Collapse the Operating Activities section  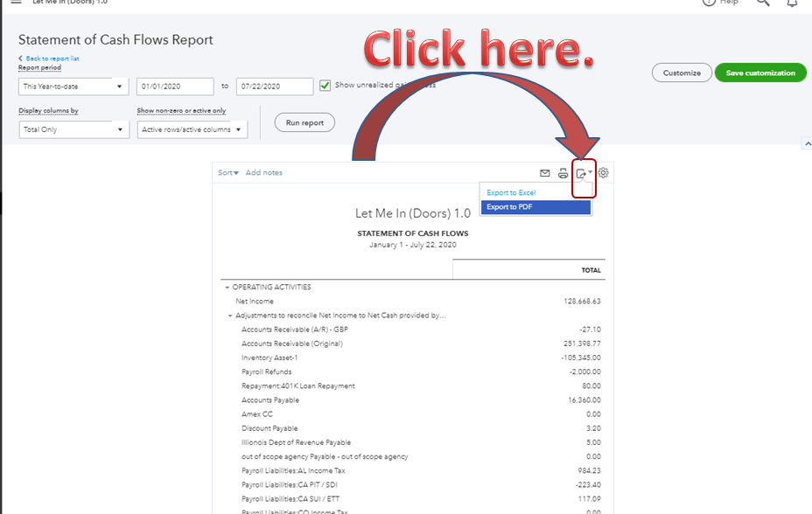(227, 287)
